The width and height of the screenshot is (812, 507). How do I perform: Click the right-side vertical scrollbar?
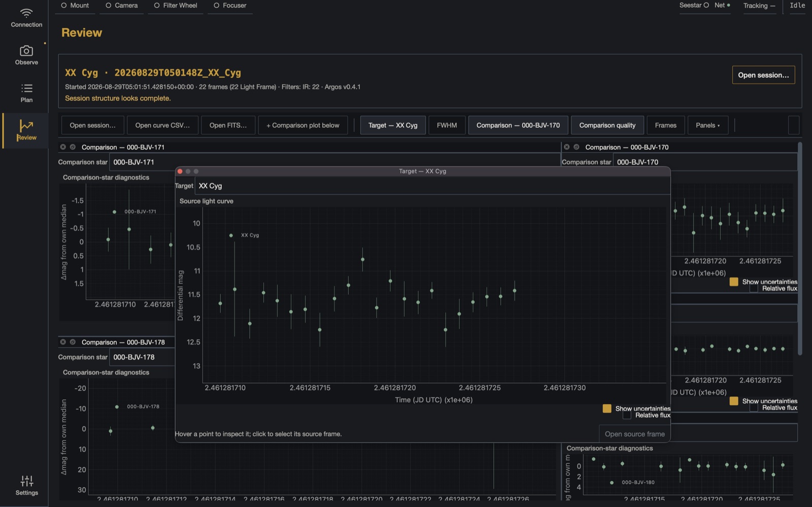(800, 249)
